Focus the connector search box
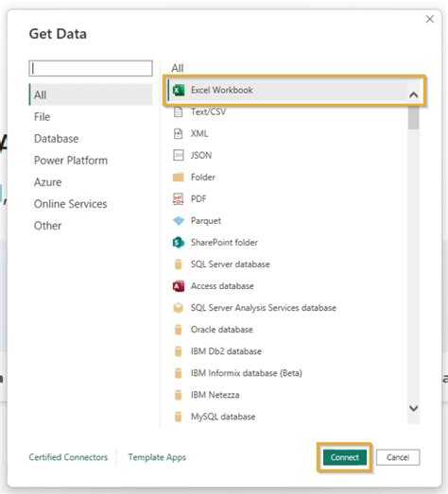Screen dimensions: 448x494 point(91,68)
